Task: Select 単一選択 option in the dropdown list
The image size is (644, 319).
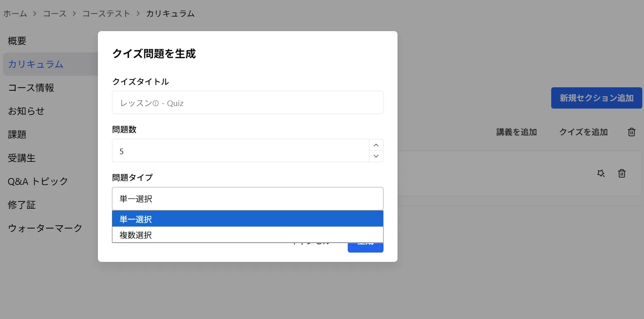Action: pos(248,219)
